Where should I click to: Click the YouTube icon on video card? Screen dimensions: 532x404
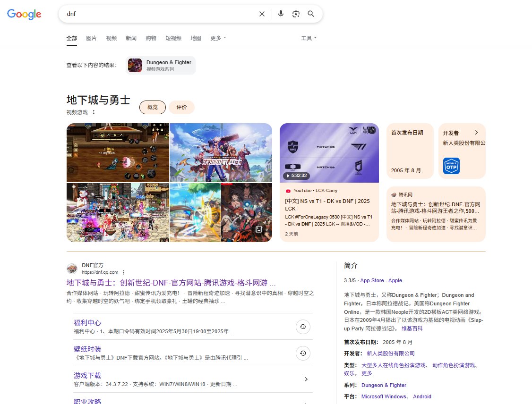point(288,191)
